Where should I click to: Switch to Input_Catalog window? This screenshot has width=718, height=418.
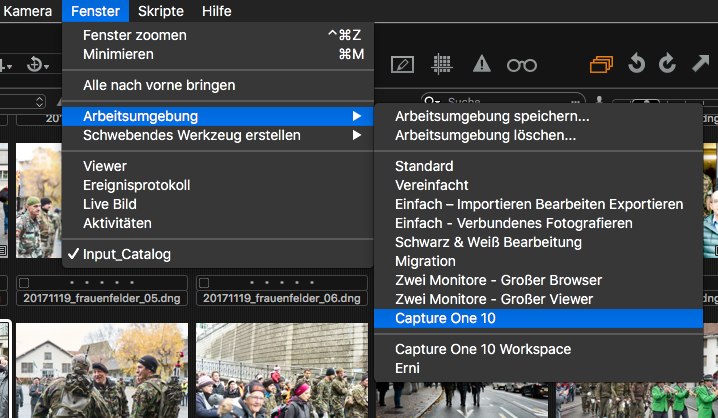coord(218,254)
